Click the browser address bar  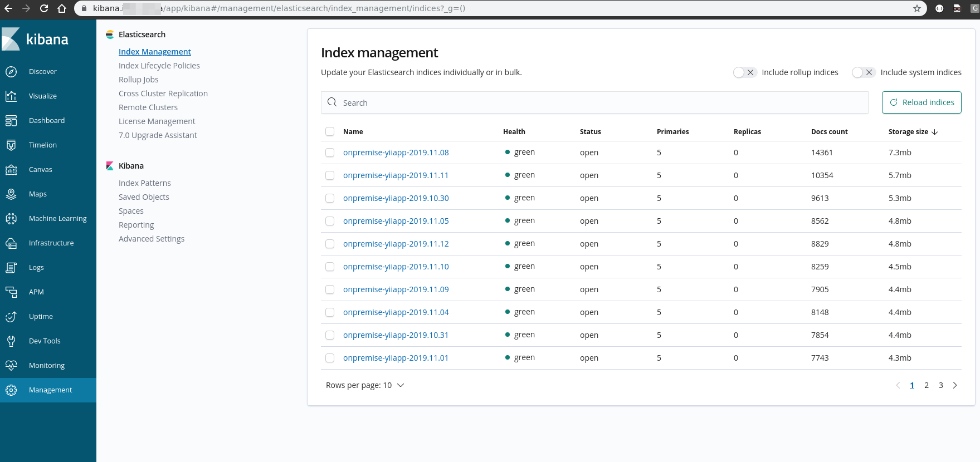500,8
